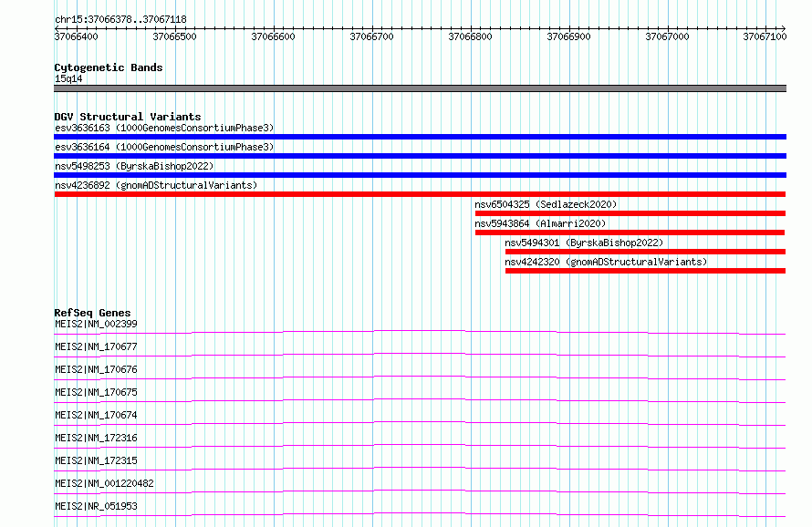Click the esv3636164 blue variant bar
This screenshot has height=527, width=812.
pyautogui.click(x=420, y=156)
